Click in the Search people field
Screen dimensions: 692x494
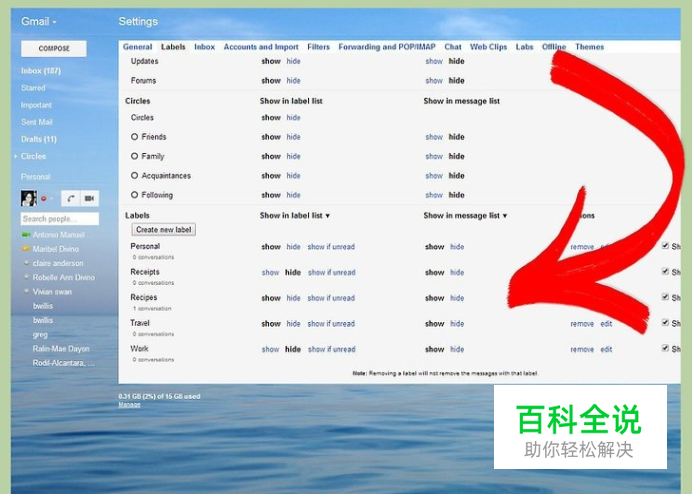(60, 219)
